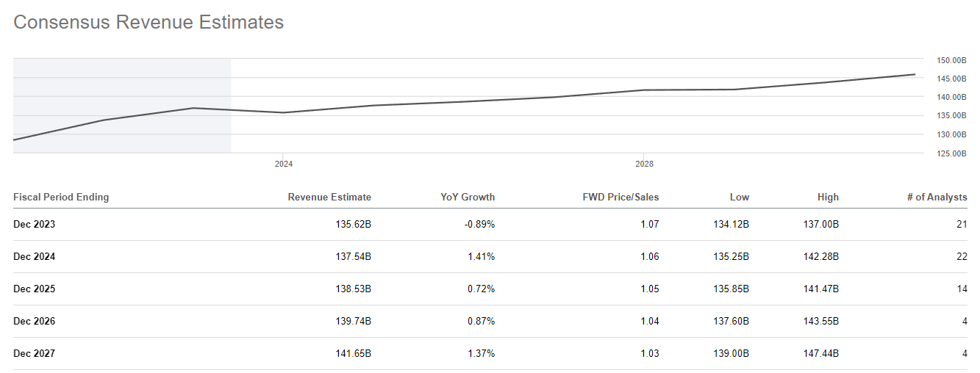Sort by YoY Growth column header

(468, 197)
